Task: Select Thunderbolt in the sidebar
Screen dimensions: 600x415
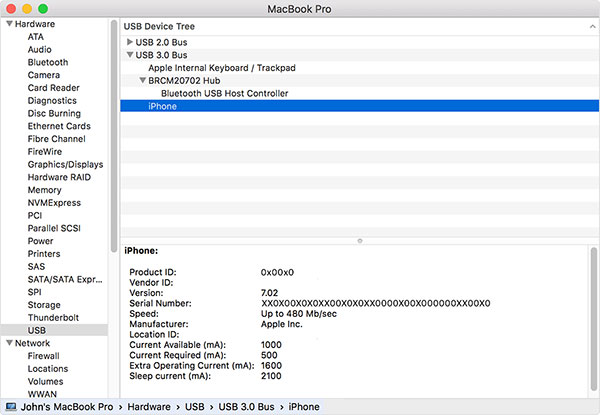Action: coord(53,317)
